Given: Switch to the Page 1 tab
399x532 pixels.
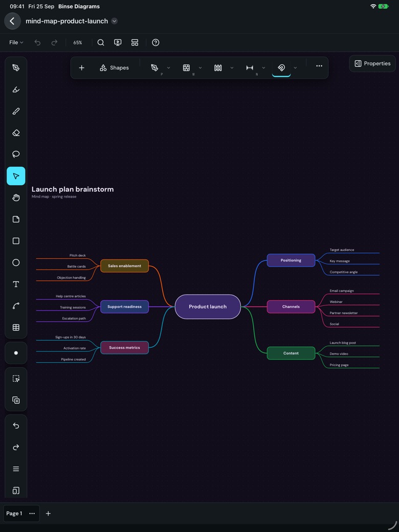Looking at the screenshot, I should [14, 514].
